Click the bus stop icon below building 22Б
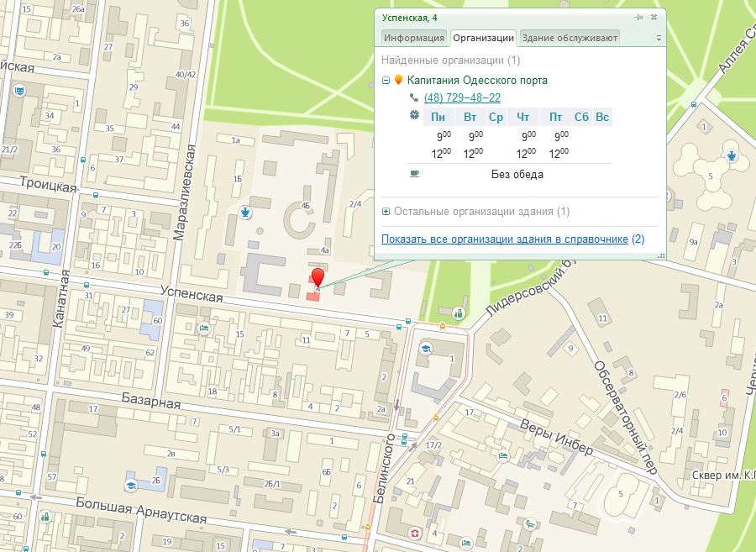 click(x=46, y=272)
